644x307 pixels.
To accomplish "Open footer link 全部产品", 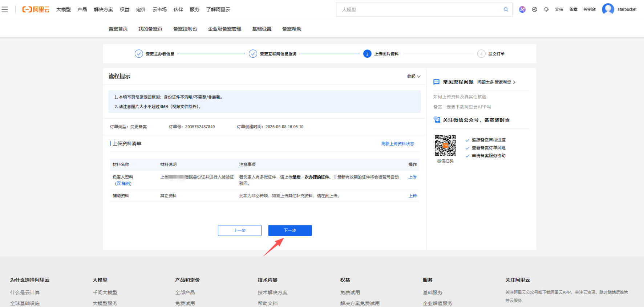I will click(185, 292).
